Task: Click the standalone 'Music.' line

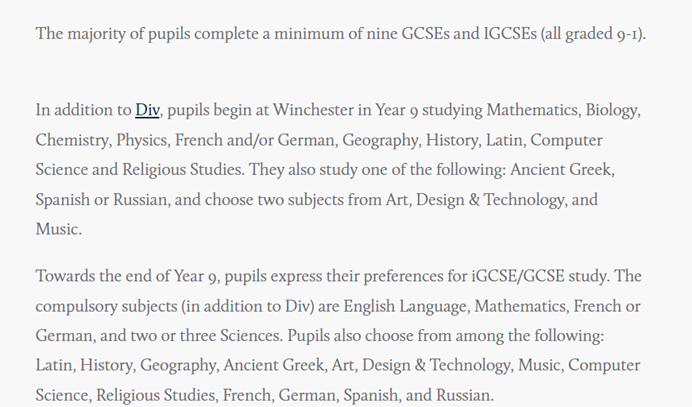Action: point(59,229)
